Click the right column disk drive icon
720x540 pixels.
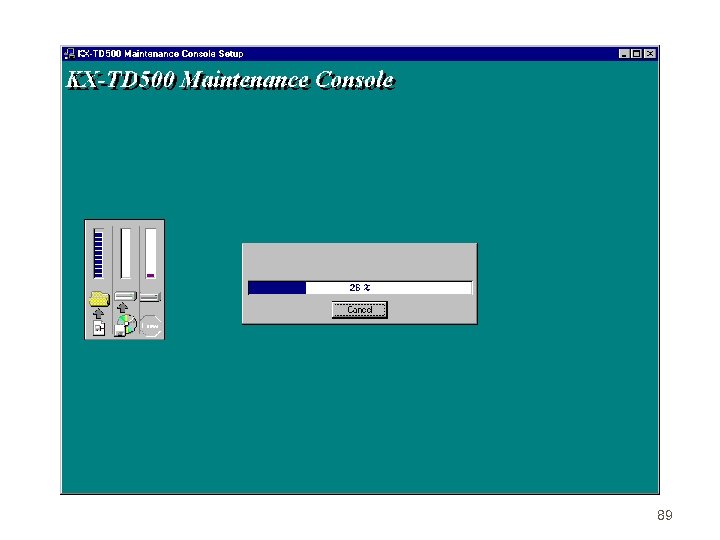150,297
